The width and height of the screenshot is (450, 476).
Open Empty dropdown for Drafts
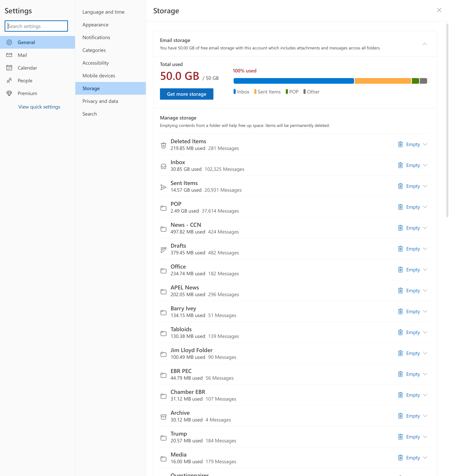click(425, 249)
